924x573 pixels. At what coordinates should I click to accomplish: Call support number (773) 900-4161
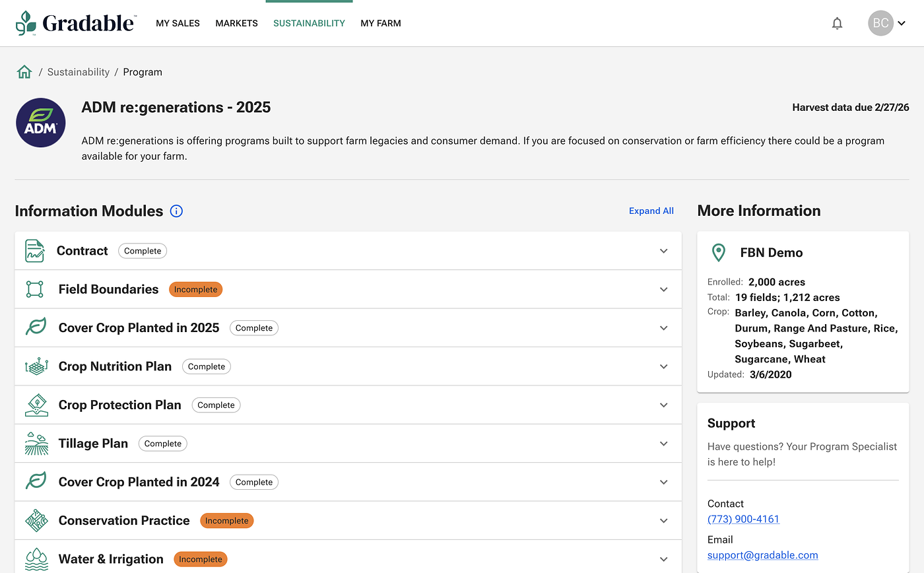tap(743, 519)
